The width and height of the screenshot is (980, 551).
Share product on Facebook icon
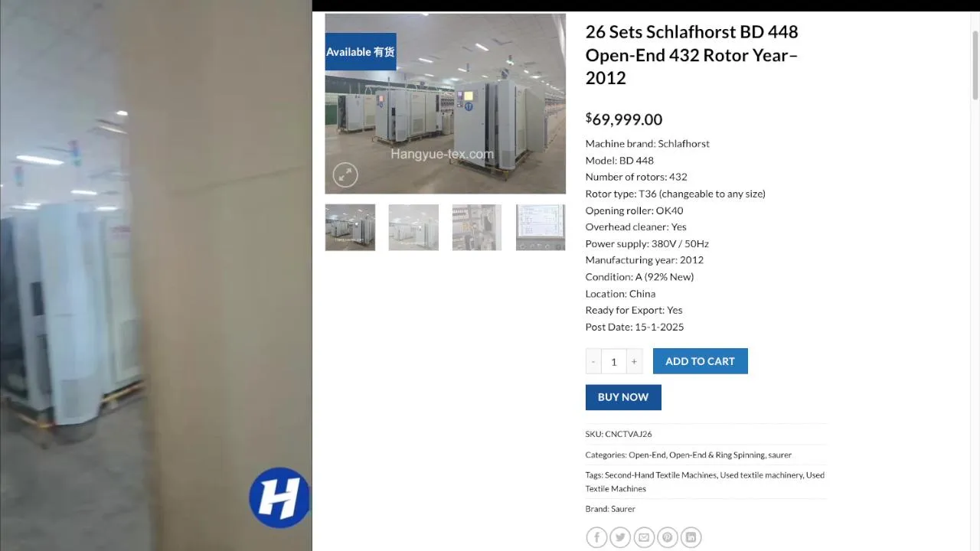pos(596,537)
